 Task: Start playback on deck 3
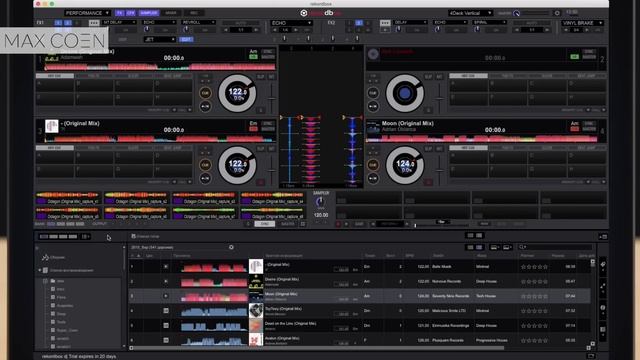pyautogui.click(x=205, y=178)
